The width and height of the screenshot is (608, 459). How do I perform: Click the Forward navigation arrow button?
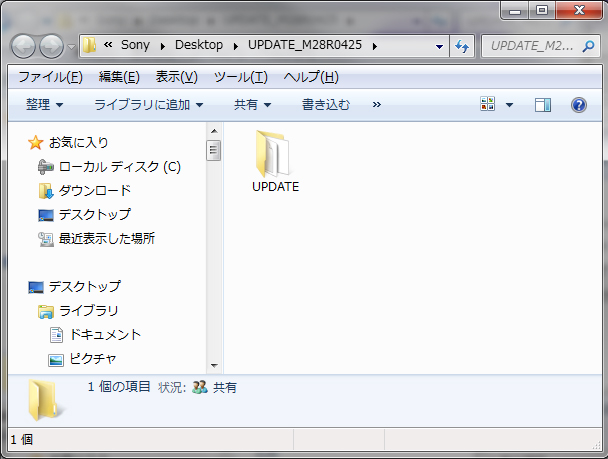click(51, 46)
